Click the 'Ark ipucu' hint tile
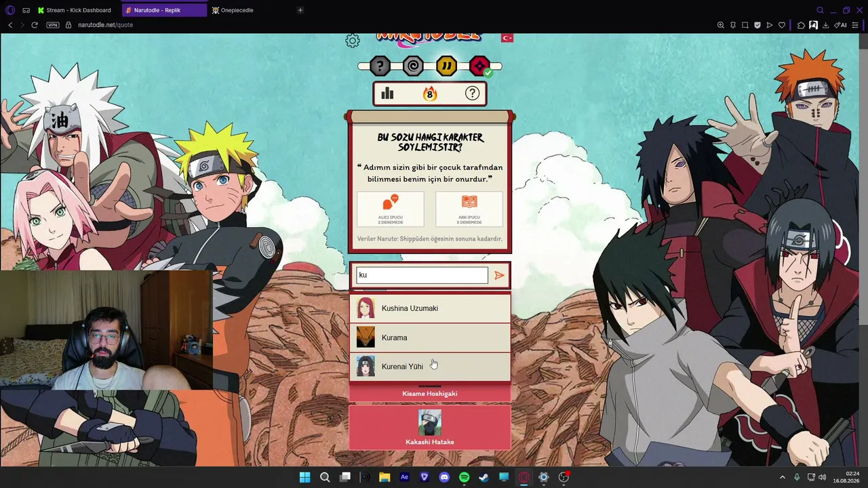This screenshot has width=868, height=488. tap(469, 209)
